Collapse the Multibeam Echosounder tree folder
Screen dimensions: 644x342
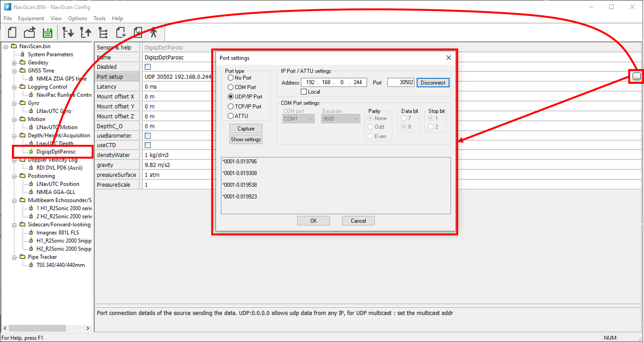[14, 200]
